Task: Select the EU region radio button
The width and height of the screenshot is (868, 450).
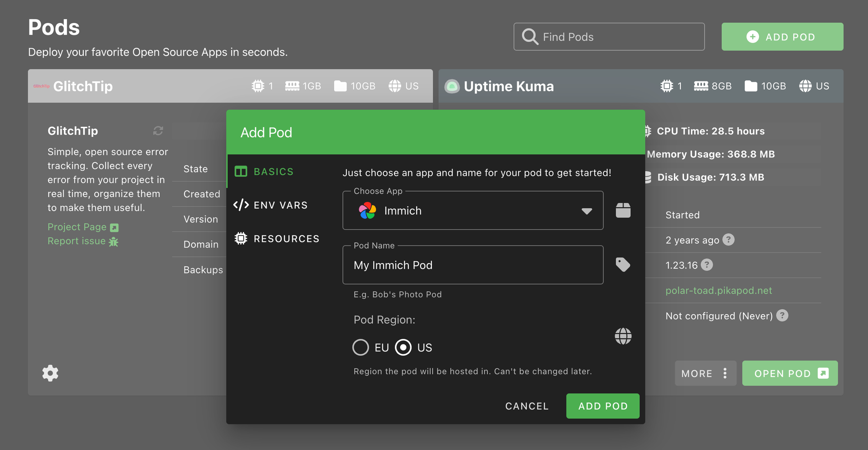Action: point(361,347)
